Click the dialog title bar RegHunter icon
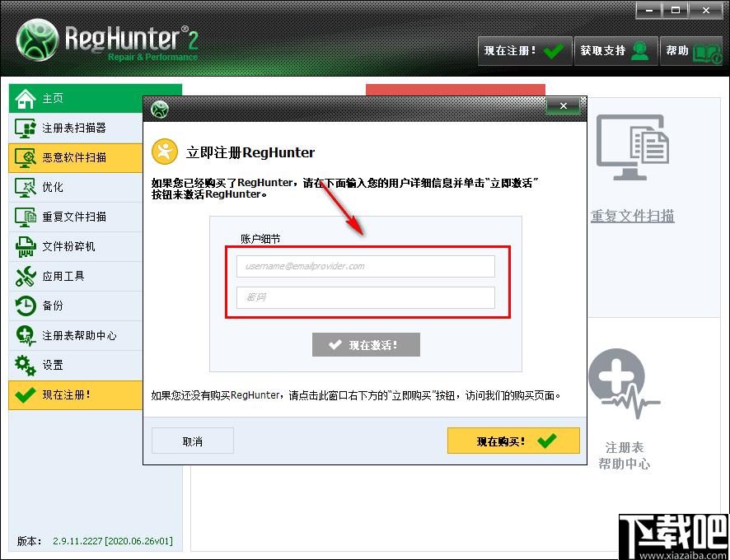Screen dimensions: 730x560 160,110
